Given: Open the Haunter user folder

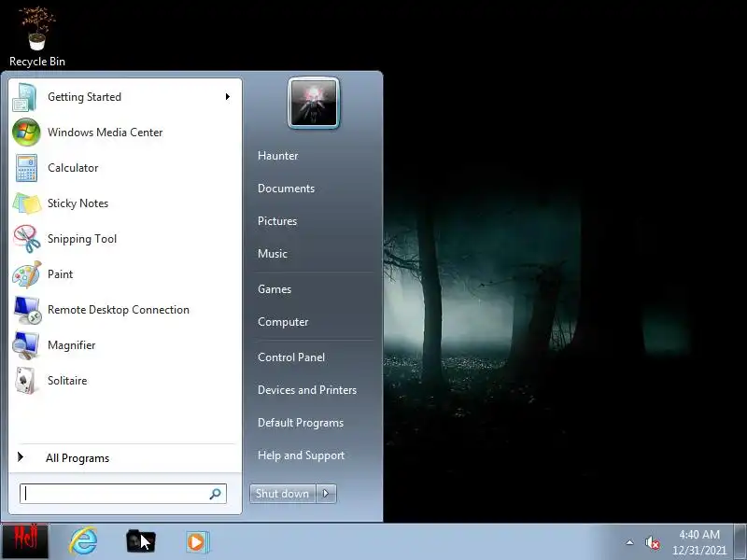Looking at the screenshot, I should (x=277, y=156).
